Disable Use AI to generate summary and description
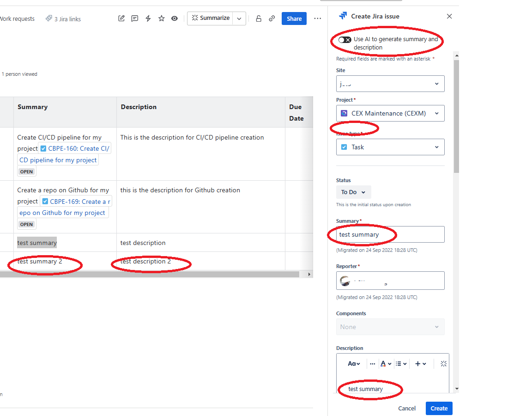 (345, 40)
